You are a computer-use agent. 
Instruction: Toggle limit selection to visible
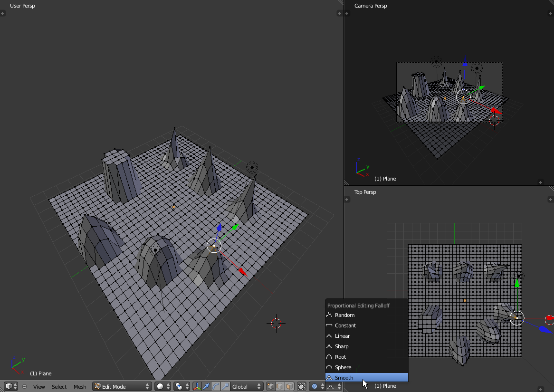coord(301,386)
